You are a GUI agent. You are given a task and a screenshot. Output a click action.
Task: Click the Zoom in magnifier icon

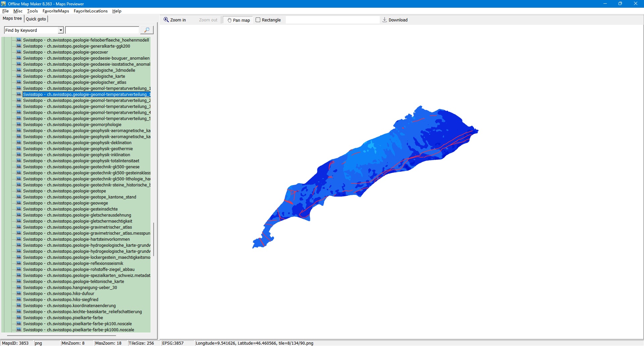tap(166, 20)
